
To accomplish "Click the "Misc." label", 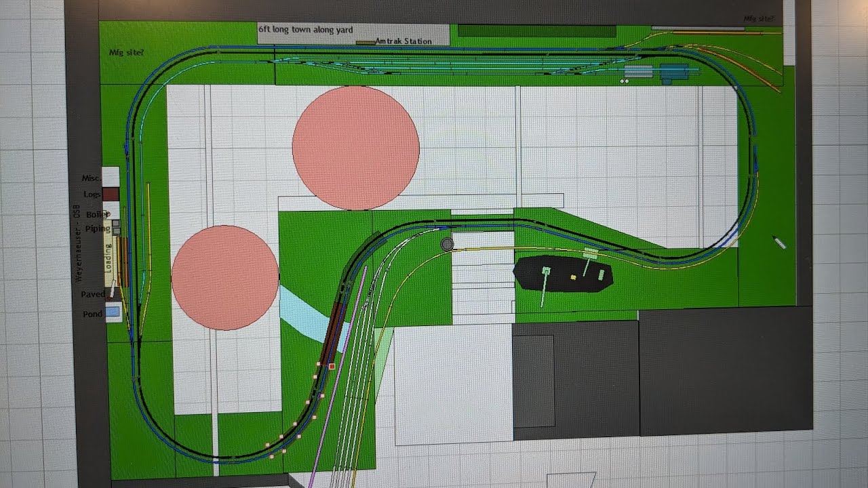I will click(91, 178).
